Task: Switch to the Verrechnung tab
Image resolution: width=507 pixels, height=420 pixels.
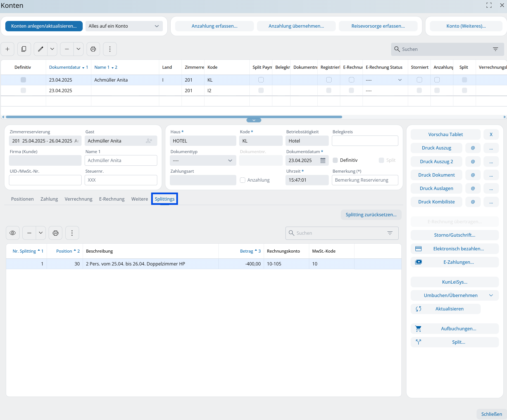Action: coord(78,199)
